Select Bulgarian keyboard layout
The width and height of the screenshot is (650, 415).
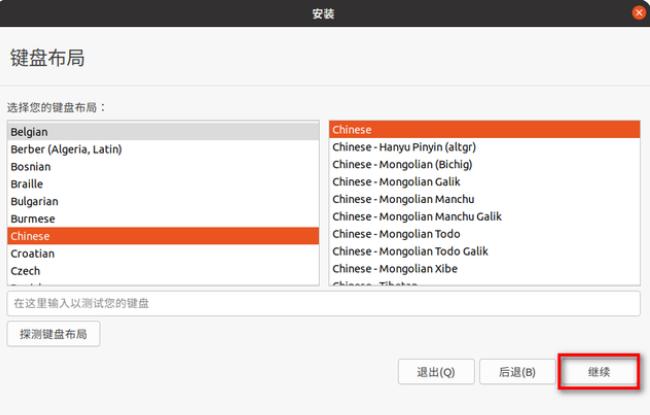point(163,201)
